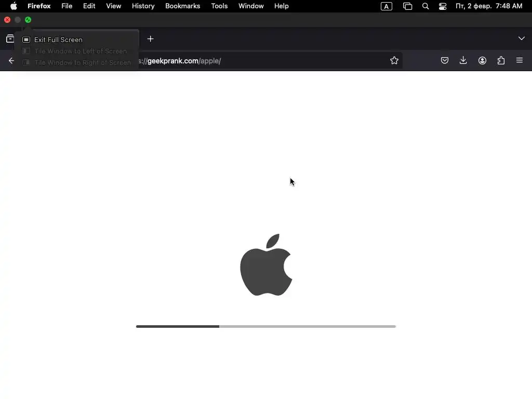Open the Edit menu
This screenshot has width=532, height=399.
tap(89, 6)
